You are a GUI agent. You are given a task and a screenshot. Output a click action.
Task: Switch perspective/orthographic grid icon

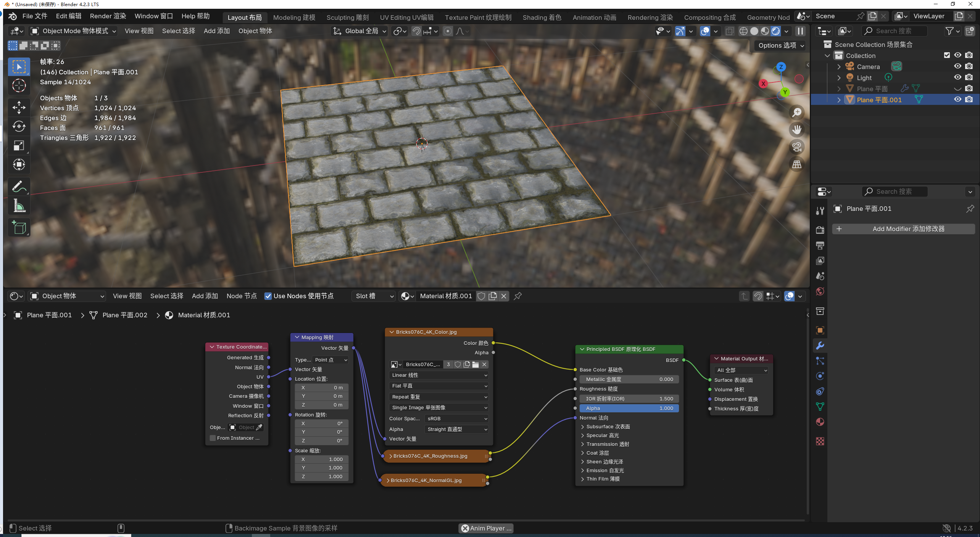click(797, 164)
